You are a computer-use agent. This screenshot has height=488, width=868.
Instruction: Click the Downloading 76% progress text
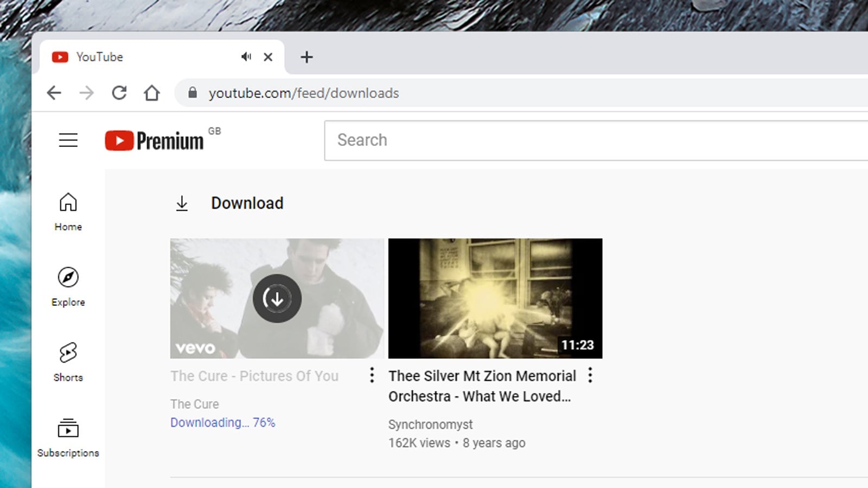pyautogui.click(x=223, y=422)
